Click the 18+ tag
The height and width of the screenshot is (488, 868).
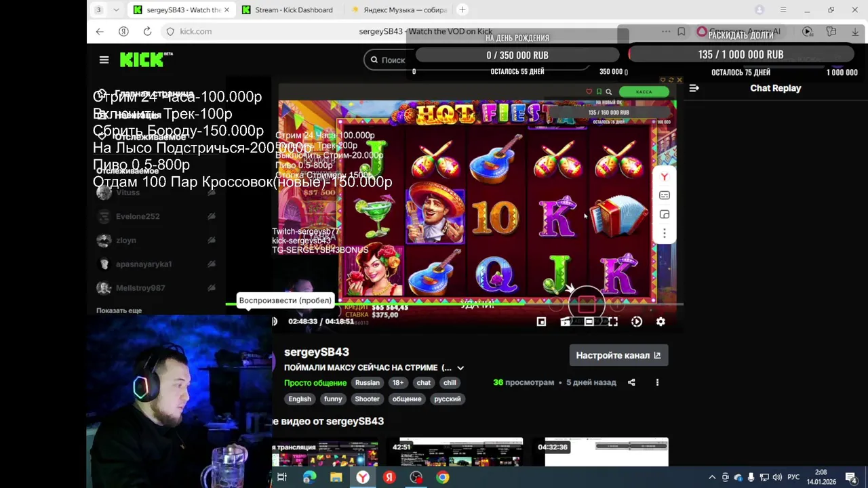[x=397, y=383]
